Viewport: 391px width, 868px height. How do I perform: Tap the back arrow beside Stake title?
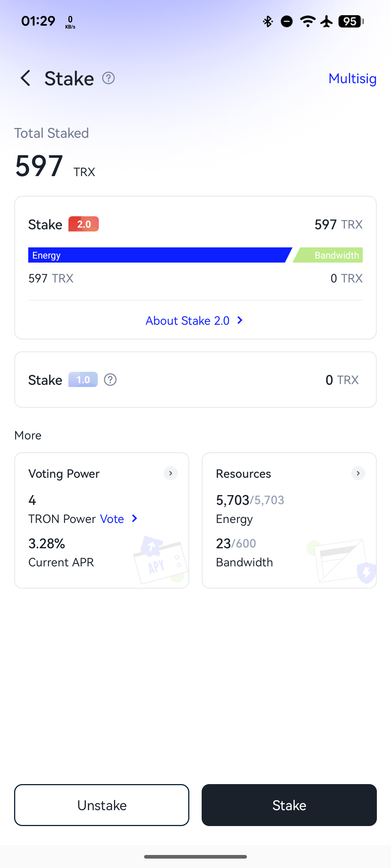pyautogui.click(x=25, y=78)
